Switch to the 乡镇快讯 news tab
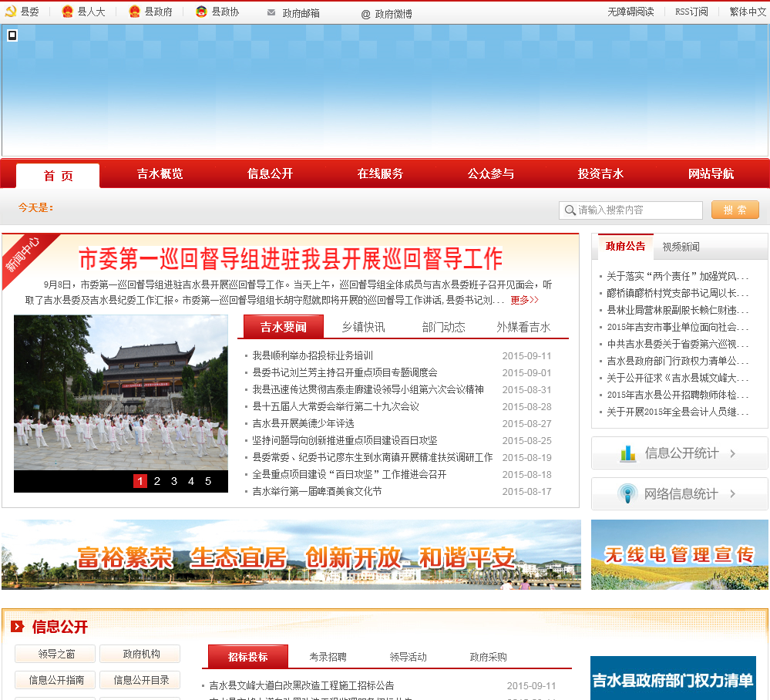 (x=363, y=327)
